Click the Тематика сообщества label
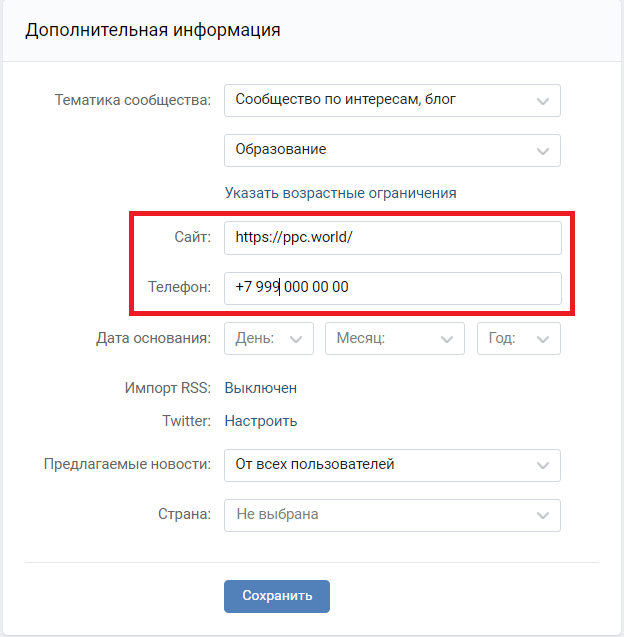The image size is (624, 637). tap(132, 100)
